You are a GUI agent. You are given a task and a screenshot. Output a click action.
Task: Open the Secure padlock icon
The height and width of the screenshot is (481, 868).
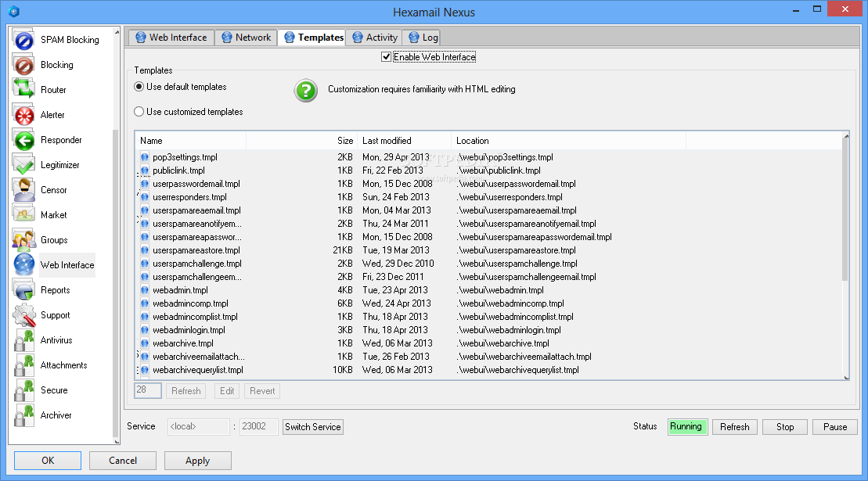23,390
